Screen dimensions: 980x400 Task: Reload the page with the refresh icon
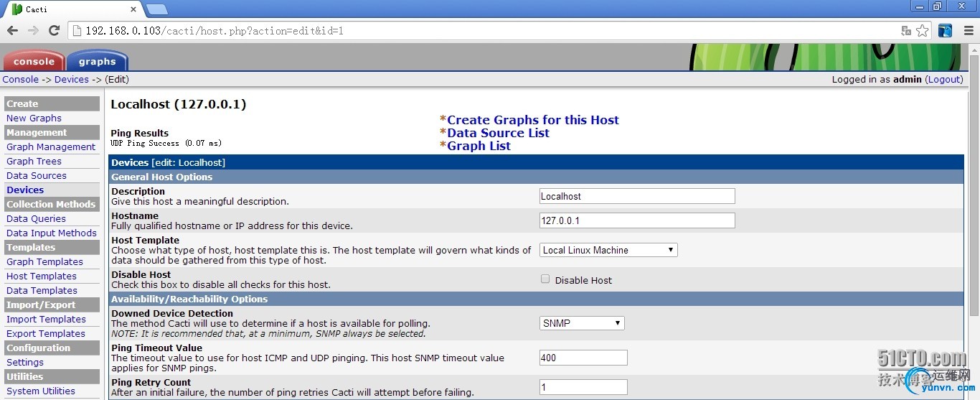[x=54, y=31]
